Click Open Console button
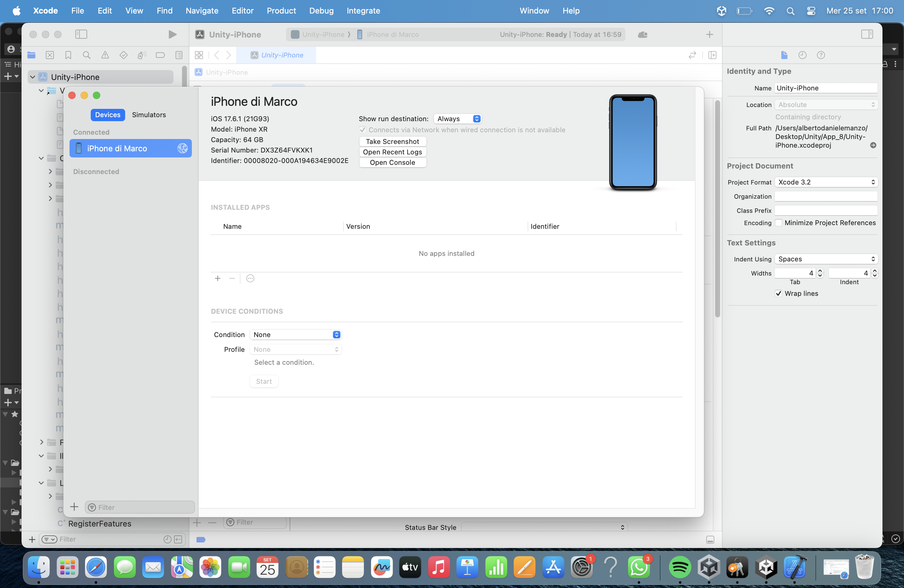This screenshot has height=588, width=904. 392,163
